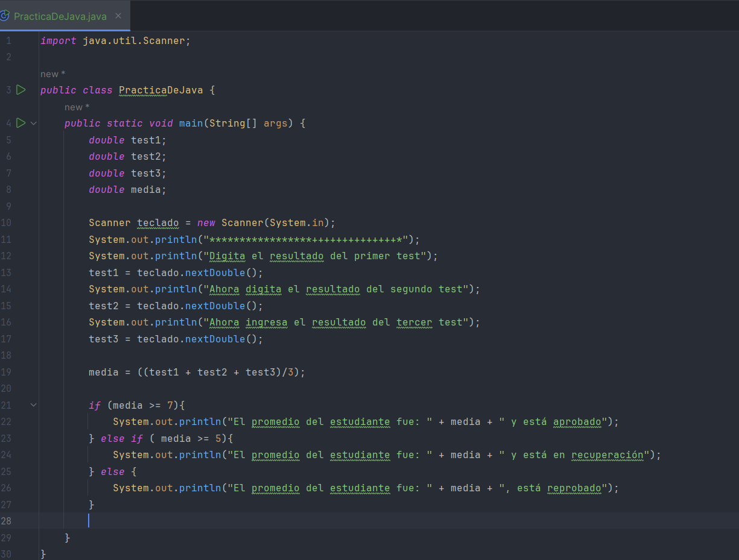Close the PracticaDeJava.java tab
This screenshot has height=560, width=739.
click(x=118, y=16)
